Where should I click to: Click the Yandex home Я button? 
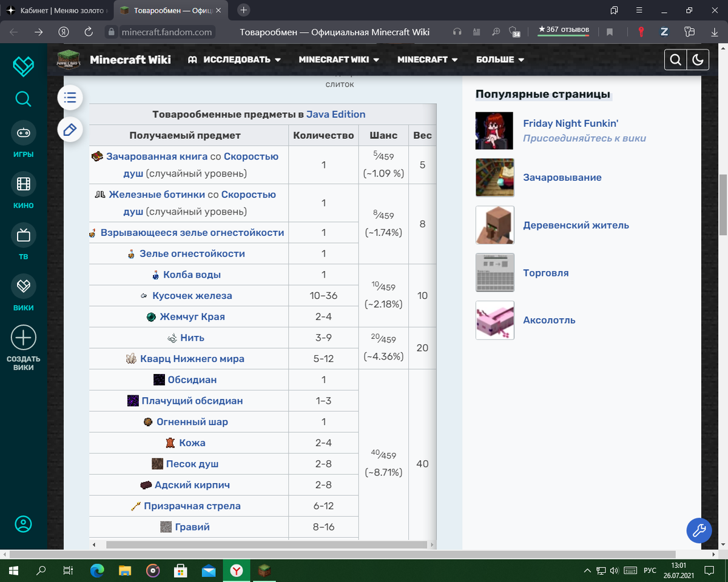coord(63,32)
